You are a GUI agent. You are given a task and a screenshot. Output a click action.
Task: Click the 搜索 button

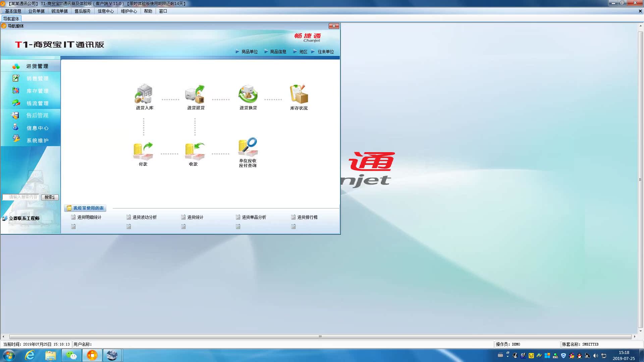coord(50,197)
